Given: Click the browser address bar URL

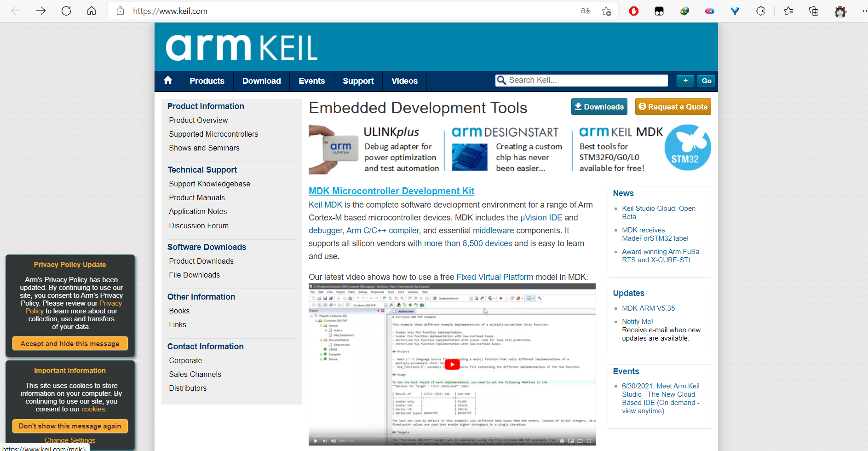Looking at the screenshot, I should (x=170, y=11).
